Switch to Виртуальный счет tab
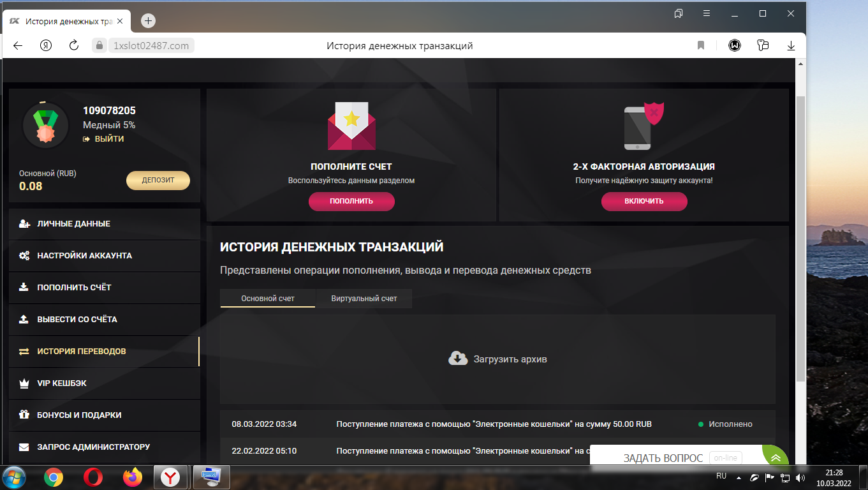The image size is (868, 490). (364, 299)
